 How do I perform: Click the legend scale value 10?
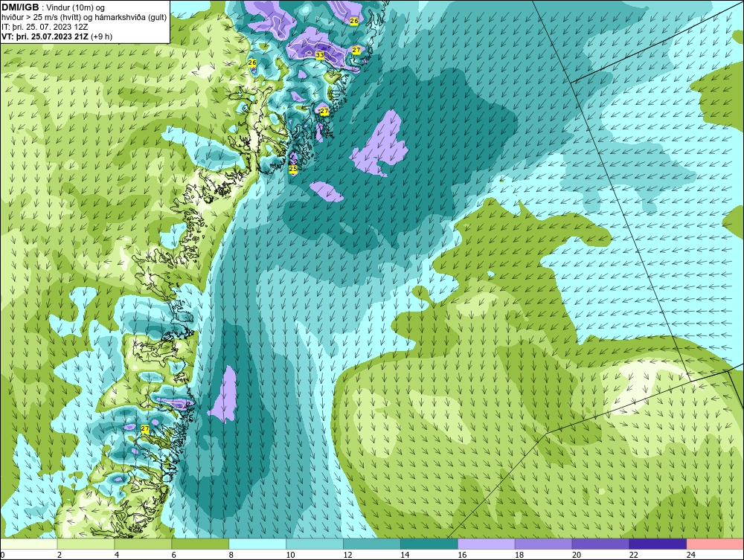[290, 555]
